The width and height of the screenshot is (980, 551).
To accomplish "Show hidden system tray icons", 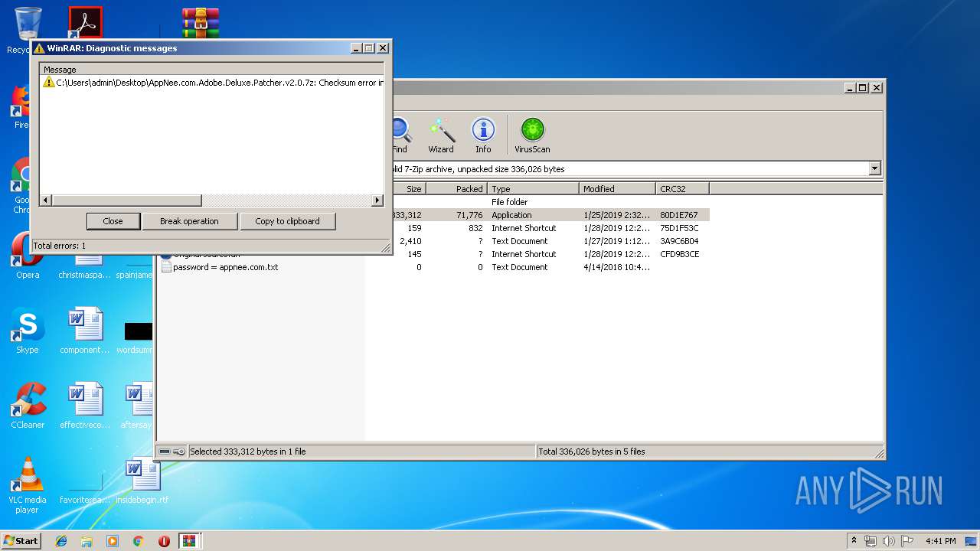I will tap(854, 541).
